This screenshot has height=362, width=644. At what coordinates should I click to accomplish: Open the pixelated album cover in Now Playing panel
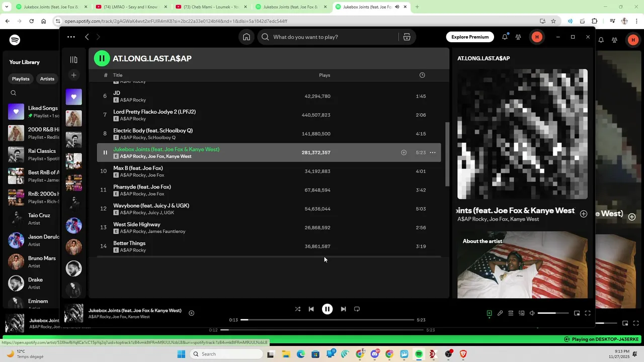pos(522,134)
